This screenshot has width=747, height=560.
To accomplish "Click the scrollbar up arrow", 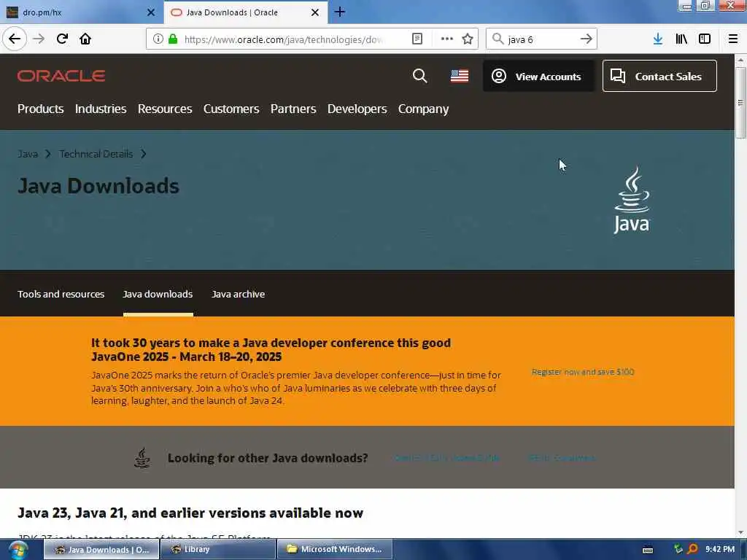I will 740,60.
